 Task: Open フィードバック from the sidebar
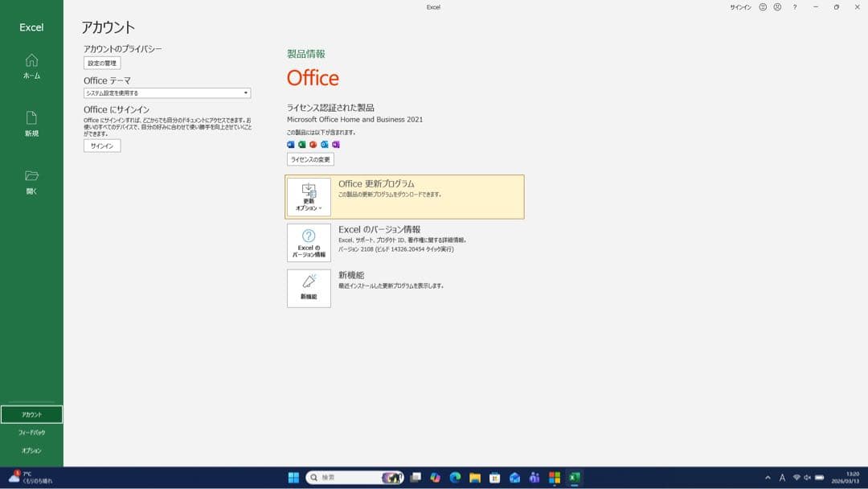(31, 432)
